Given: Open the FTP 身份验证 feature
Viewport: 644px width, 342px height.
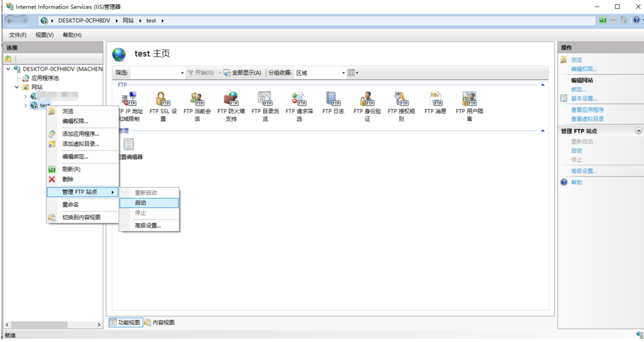Looking at the screenshot, I should pyautogui.click(x=367, y=106).
